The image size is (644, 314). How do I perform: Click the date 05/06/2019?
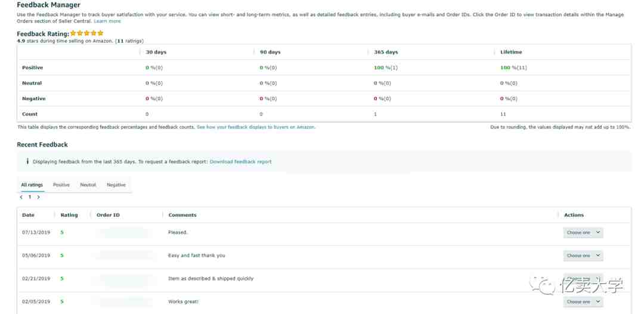coord(36,255)
